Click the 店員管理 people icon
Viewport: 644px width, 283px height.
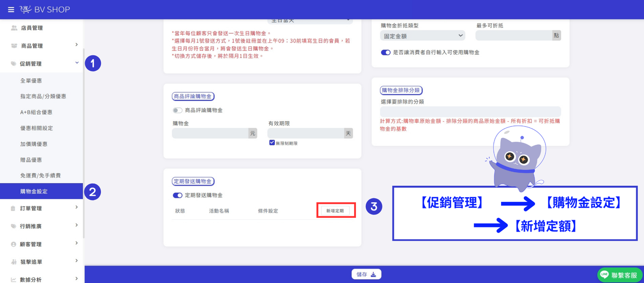pos(14,28)
